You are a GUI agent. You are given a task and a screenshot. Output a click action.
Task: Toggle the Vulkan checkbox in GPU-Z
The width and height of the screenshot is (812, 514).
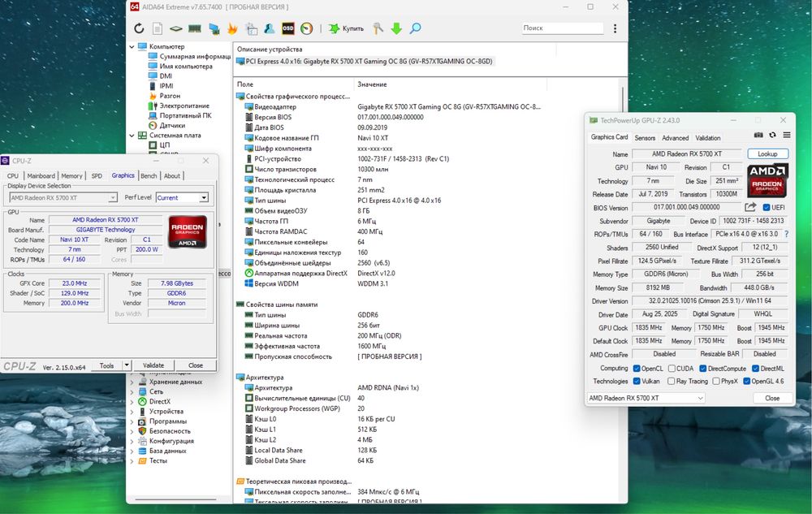(x=637, y=381)
